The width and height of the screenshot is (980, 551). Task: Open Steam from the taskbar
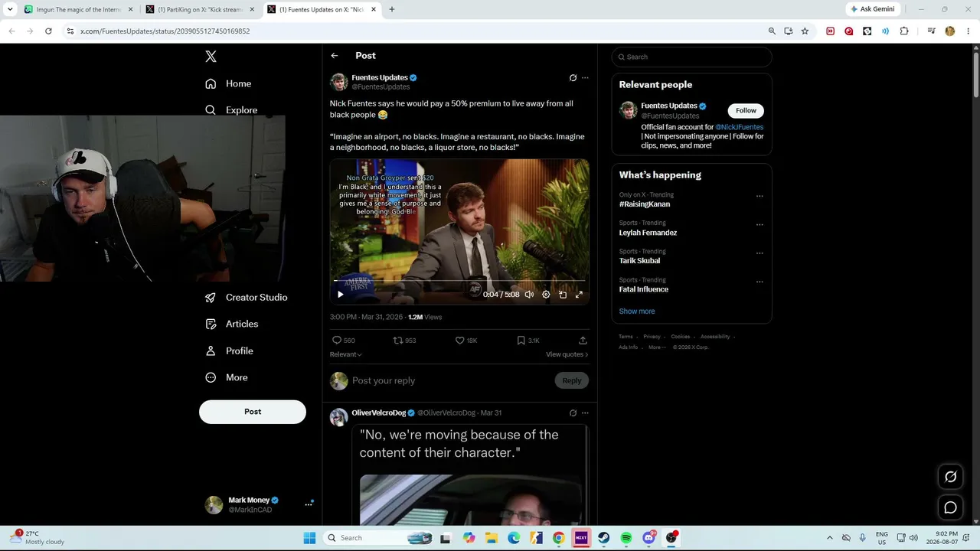pyautogui.click(x=604, y=538)
